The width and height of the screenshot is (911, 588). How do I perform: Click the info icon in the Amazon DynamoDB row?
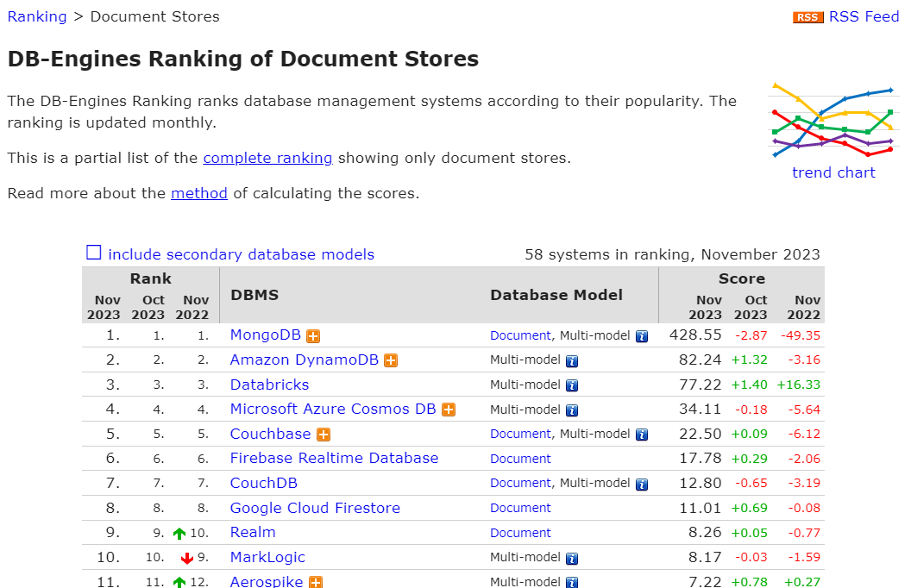(x=572, y=361)
